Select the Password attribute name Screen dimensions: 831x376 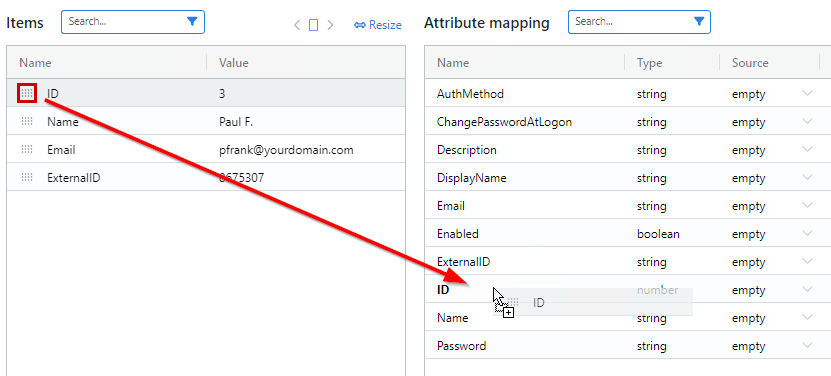tap(461, 346)
